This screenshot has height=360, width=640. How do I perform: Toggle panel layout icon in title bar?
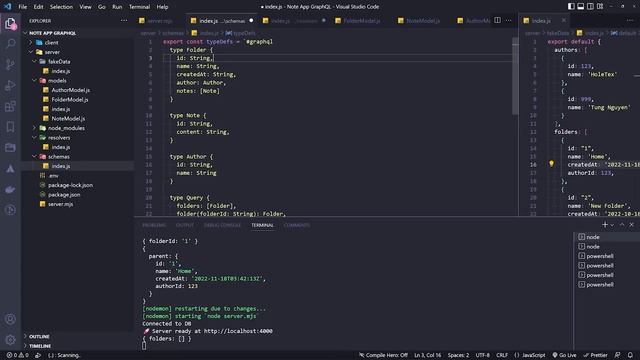click(x=580, y=7)
